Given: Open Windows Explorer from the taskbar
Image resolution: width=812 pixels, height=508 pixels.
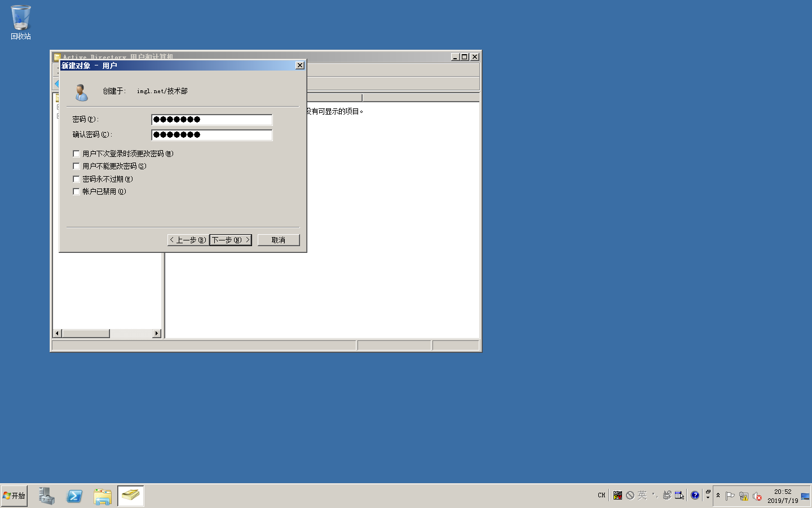Looking at the screenshot, I should point(102,496).
